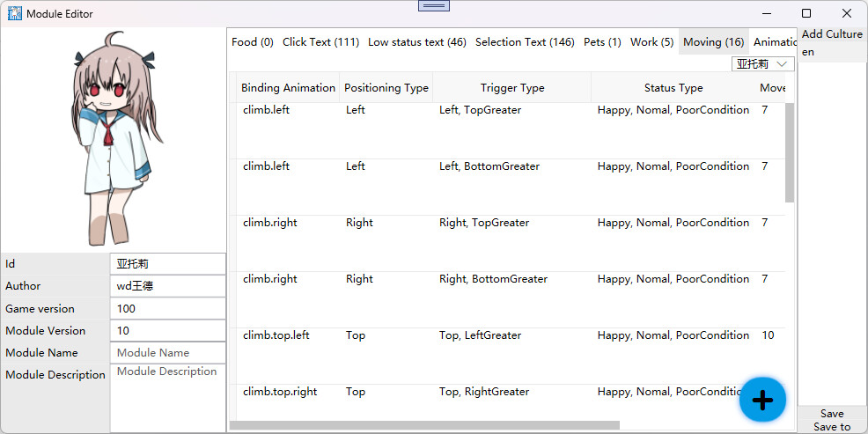The height and width of the screenshot is (434, 868).
Task: Click the vertical scrollbar of the table
Action: point(790,154)
